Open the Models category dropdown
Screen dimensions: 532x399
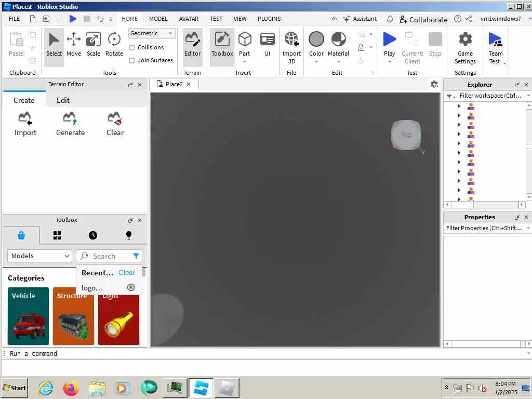point(39,256)
